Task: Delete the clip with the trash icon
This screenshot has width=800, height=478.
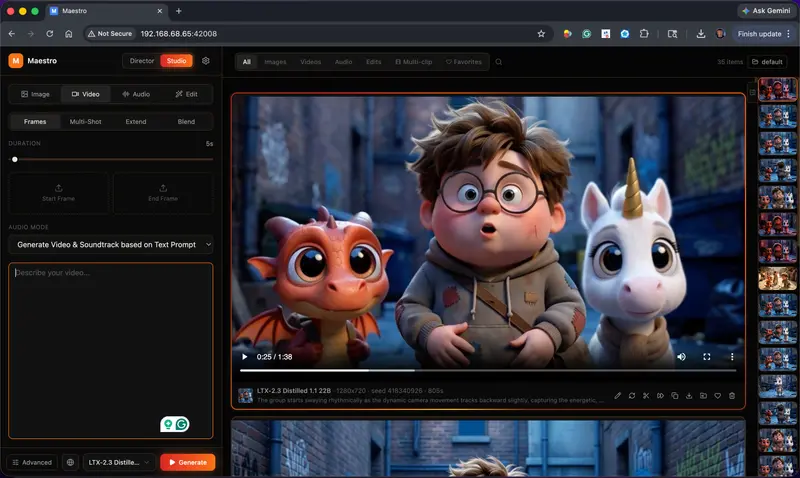Action: click(x=732, y=395)
